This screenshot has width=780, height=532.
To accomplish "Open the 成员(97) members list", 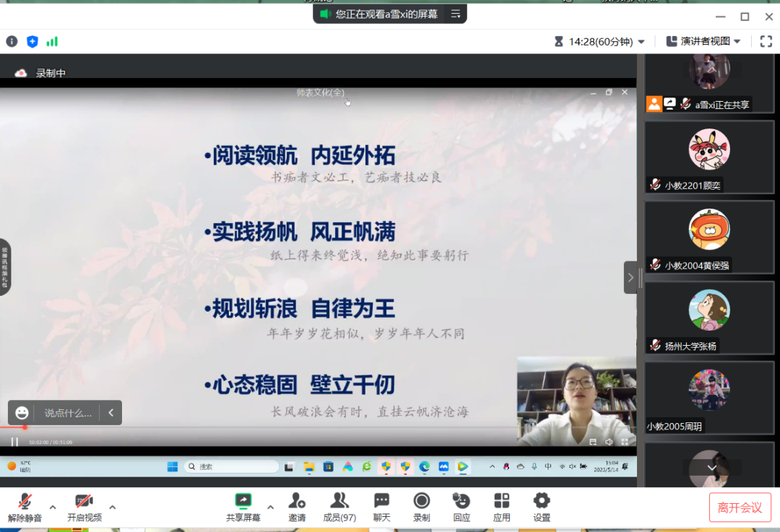I will tap(339, 507).
